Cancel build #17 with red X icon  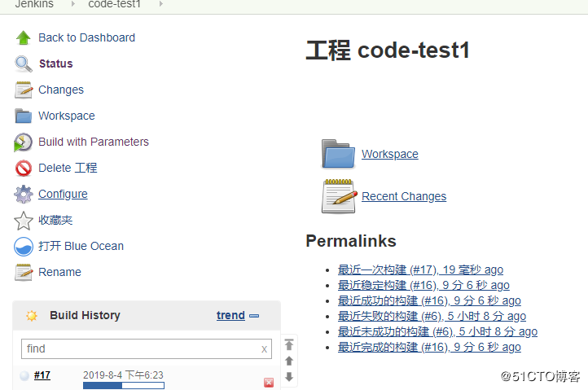click(x=269, y=383)
